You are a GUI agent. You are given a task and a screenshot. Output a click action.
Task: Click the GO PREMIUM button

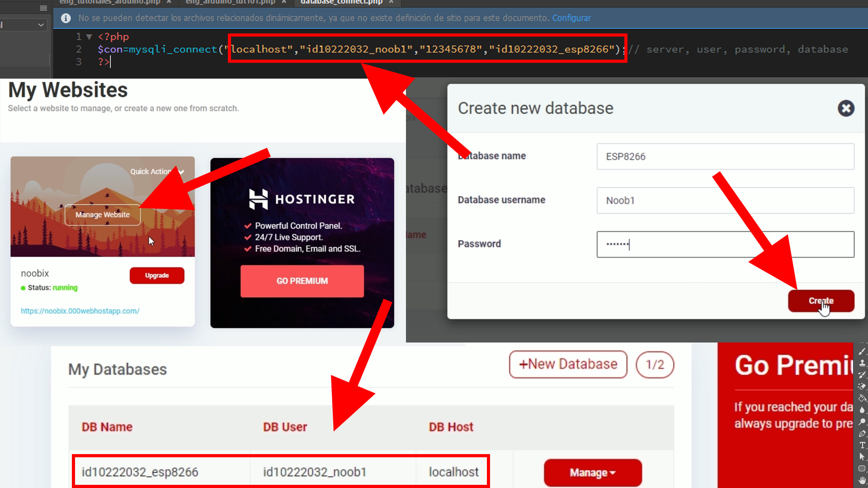(302, 281)
